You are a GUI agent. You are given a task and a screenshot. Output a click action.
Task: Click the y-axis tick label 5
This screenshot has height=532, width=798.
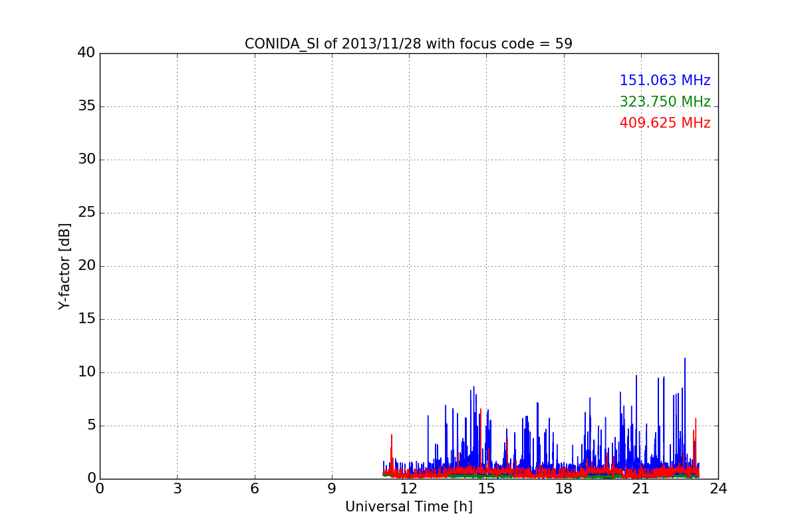tap(91, 426)
